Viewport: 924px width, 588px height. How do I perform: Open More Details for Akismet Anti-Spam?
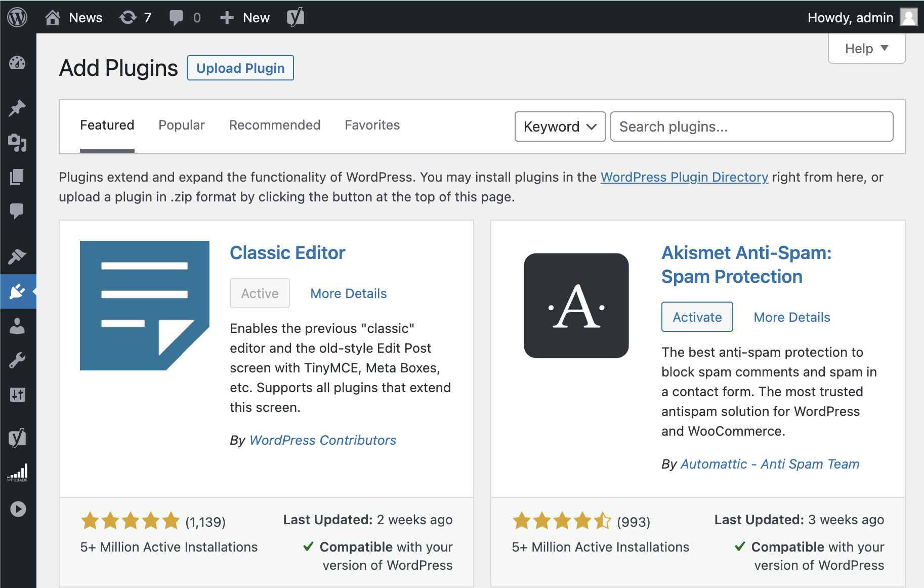pos(792,317)
